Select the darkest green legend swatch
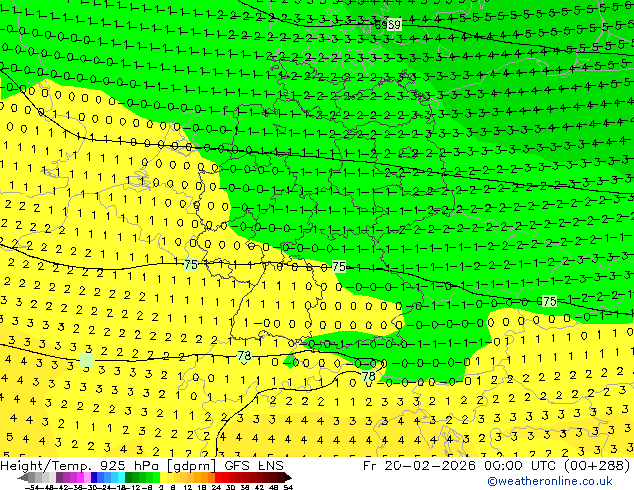 pos(129,478)
